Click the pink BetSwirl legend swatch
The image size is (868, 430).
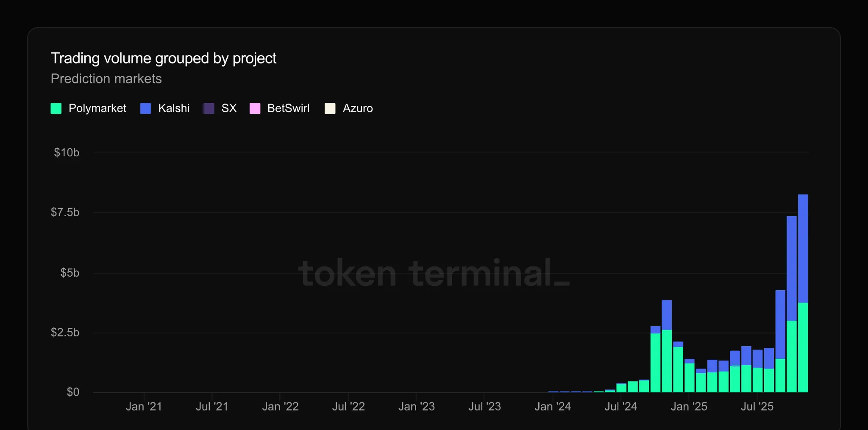click(255, 108)
